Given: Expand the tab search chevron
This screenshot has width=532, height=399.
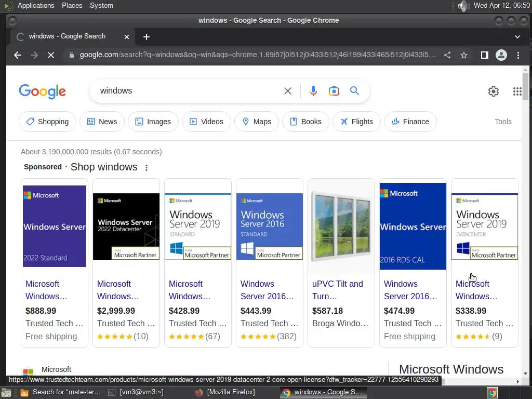Looking at the screenshot, I should (x=517, y=37).
